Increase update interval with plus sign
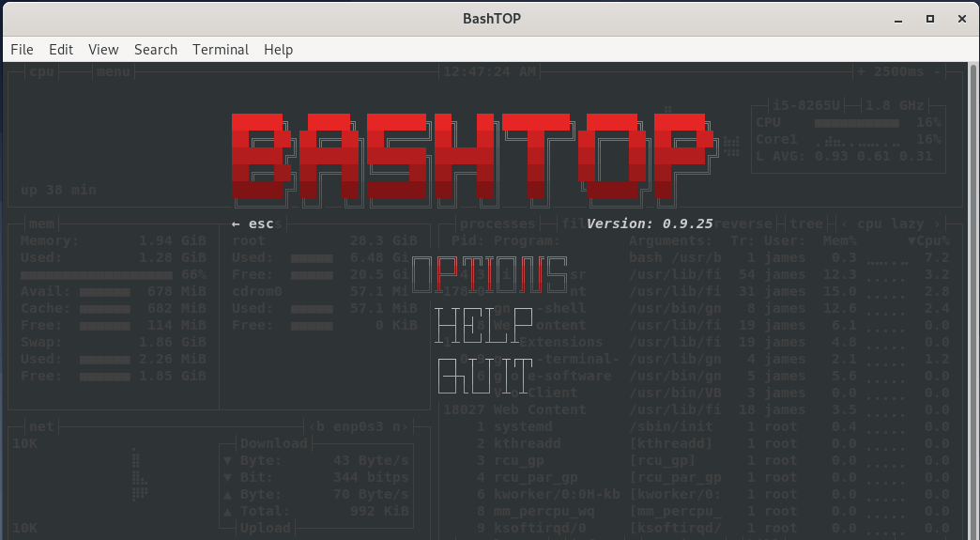This screenshot has width=980, height=540. pyautogui.click(x=861, y=72)
